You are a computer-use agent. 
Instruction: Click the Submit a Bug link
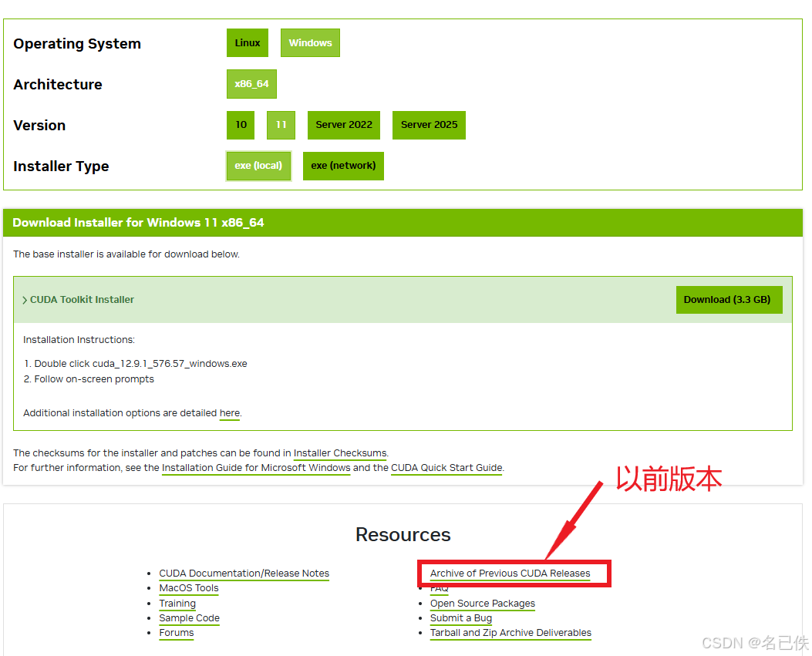461,618
